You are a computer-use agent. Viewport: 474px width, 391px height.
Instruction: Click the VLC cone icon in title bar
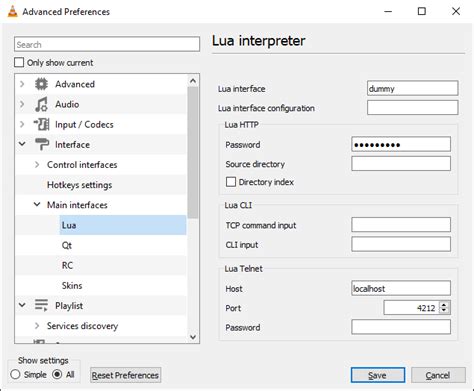(12, 11)
